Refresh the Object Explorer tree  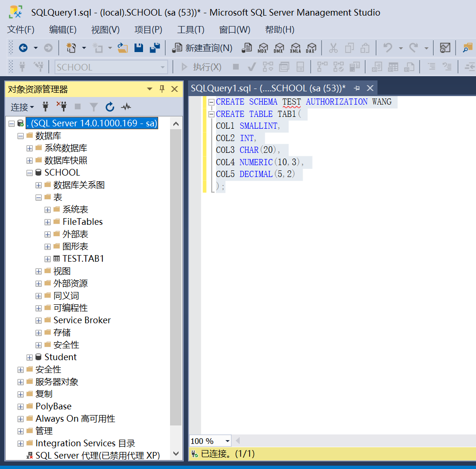coord(109,106)
